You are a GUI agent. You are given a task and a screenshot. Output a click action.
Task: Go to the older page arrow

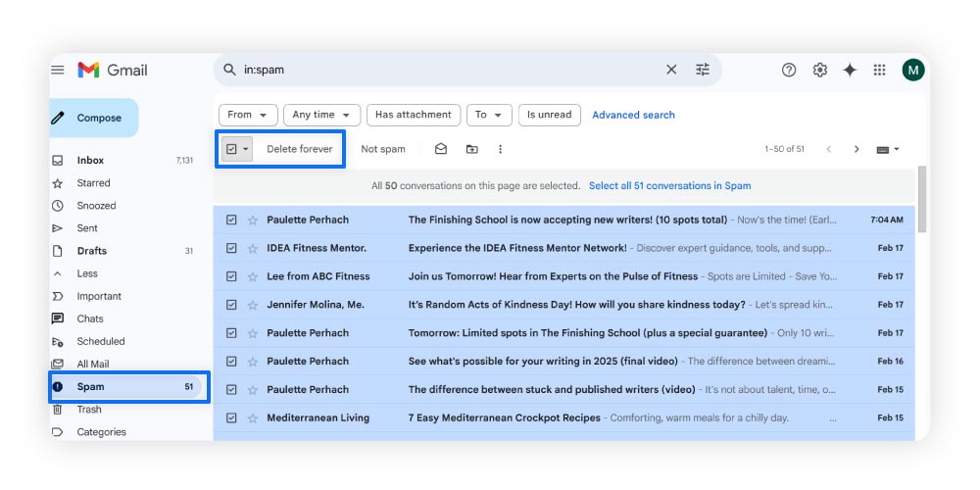(857, 149)
